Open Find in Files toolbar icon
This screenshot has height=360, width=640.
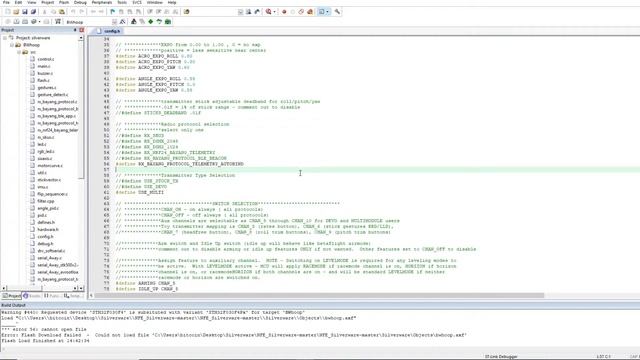click(187, 12)
